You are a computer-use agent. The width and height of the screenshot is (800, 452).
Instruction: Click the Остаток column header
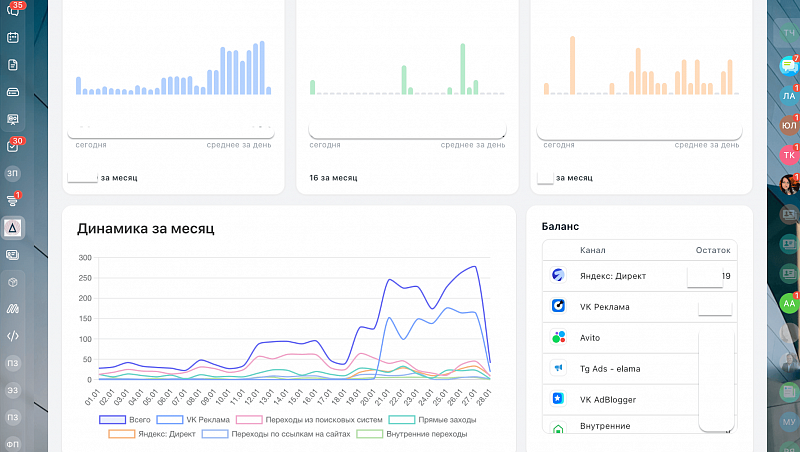point(713,250)
